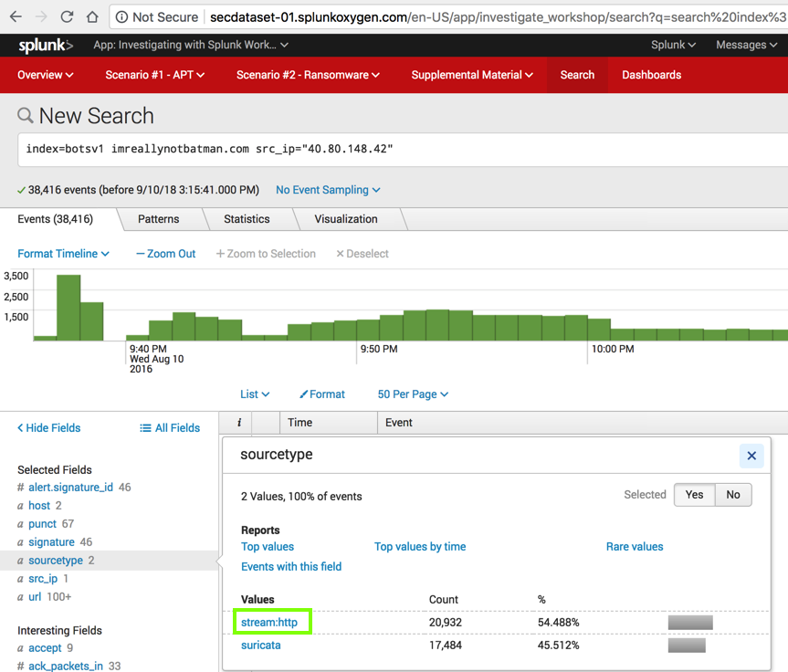Viewport: 788px width, 672px height.
Task: Reload the page with refresh icon
Action: [x=67, y=16]
